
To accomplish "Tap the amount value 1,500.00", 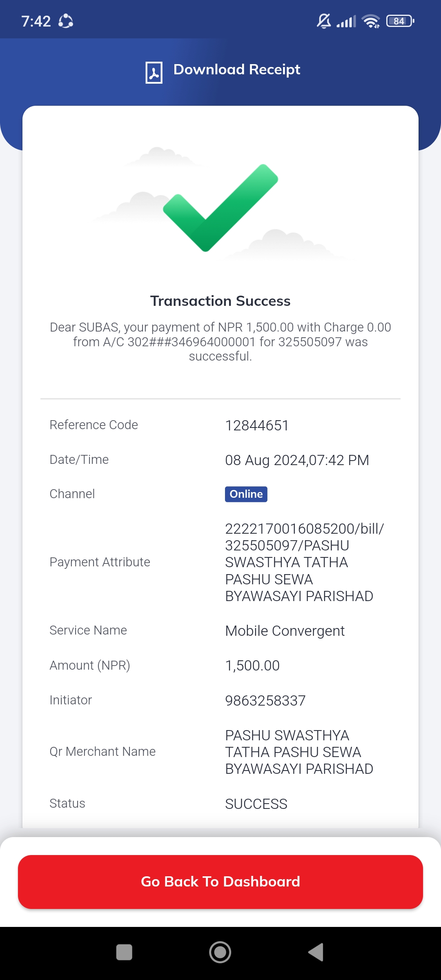I will coord(252,666).
